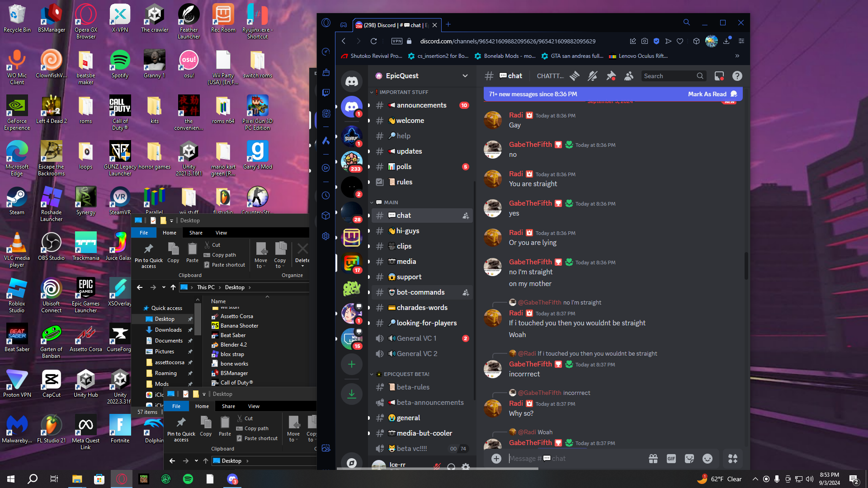Open the sticker picker
The image size is (868, 488).
[689, 459]
